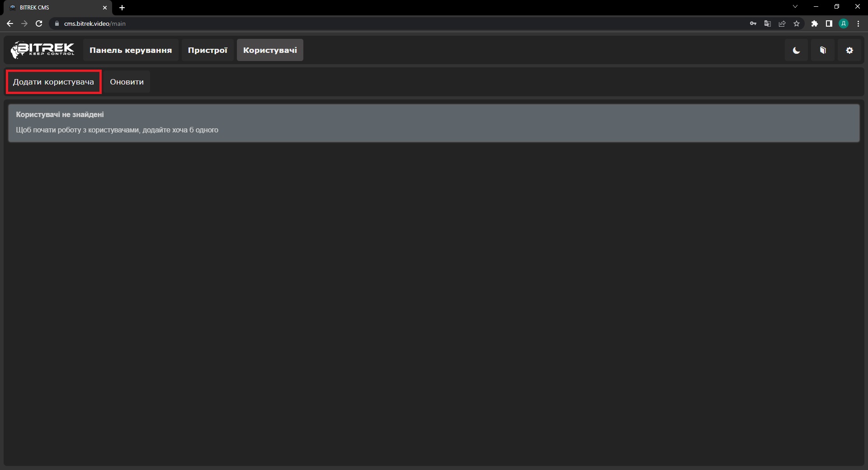The width and height of the screenshot is (868, 470).
Task: Expand the tab search chevron
Action: point(795,7)
